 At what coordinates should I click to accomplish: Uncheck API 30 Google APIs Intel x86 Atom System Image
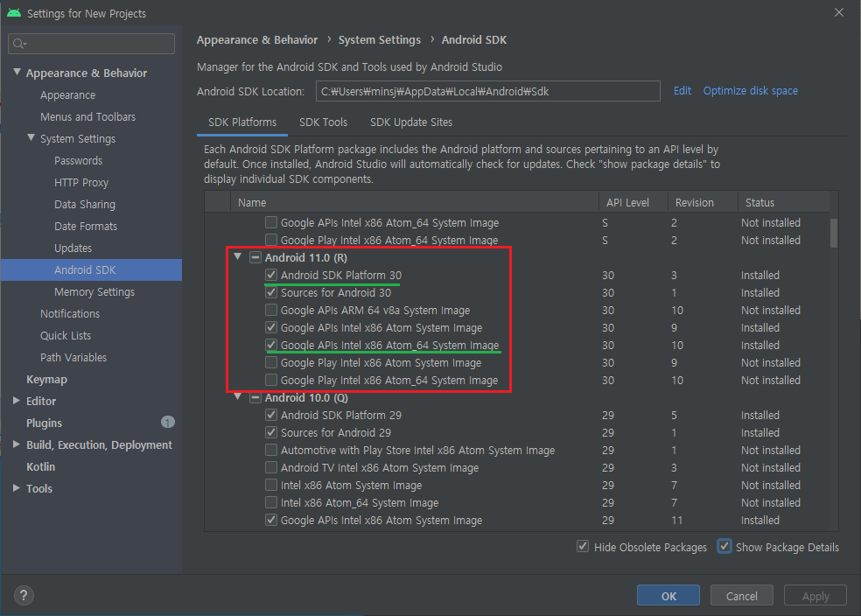(x=271, y=327)
